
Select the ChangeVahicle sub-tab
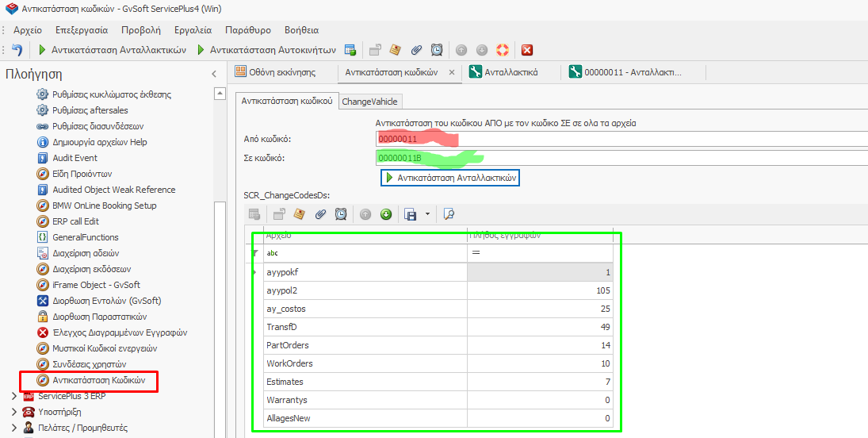click(369, 102)
